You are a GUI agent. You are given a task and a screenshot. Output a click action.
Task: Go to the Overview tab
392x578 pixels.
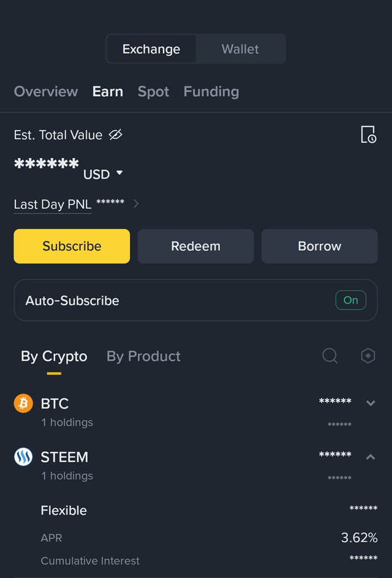pyautogui.click(x=46, y=91)
